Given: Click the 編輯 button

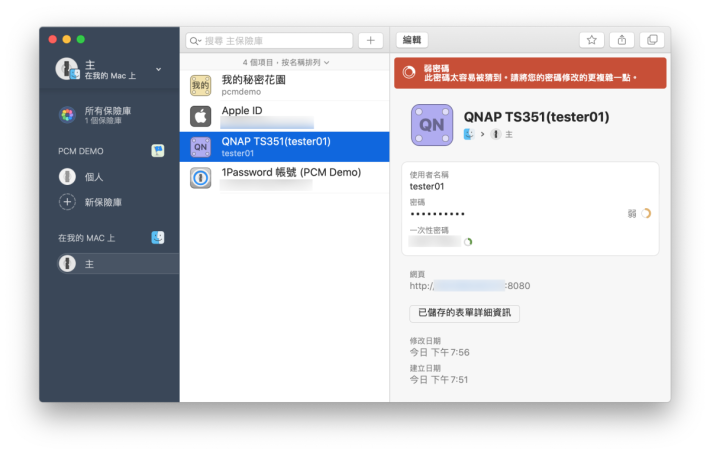Looking at the screenshot, I should click(x=412, y=40).
